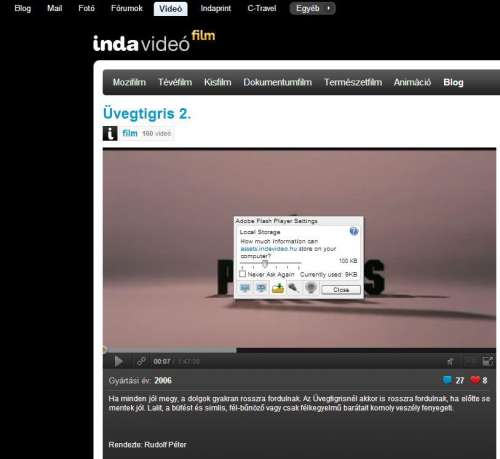The image size is (500, 459).
Task: Click the video progress seek bar
Action: [x=299, y=350]
